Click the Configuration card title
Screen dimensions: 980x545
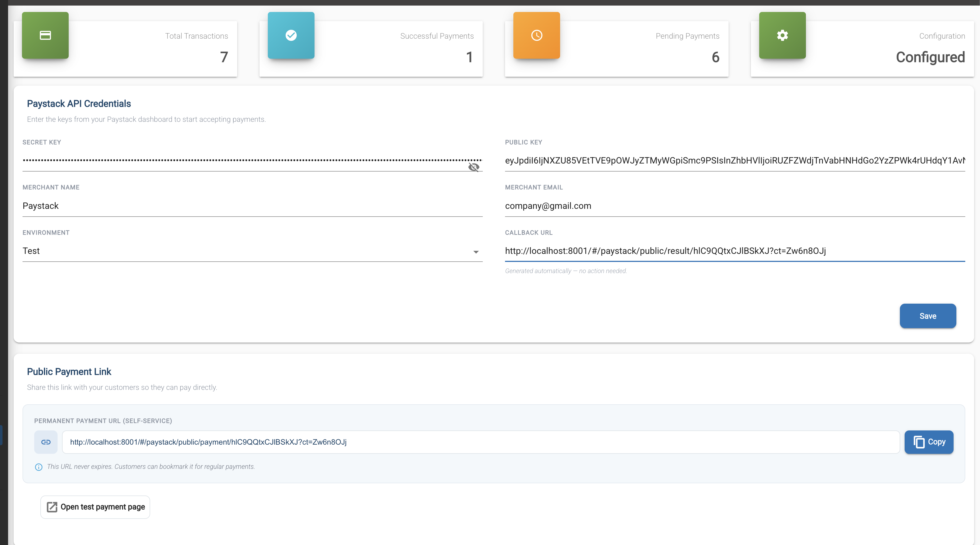pyautogui.click(x=942, y=36)
